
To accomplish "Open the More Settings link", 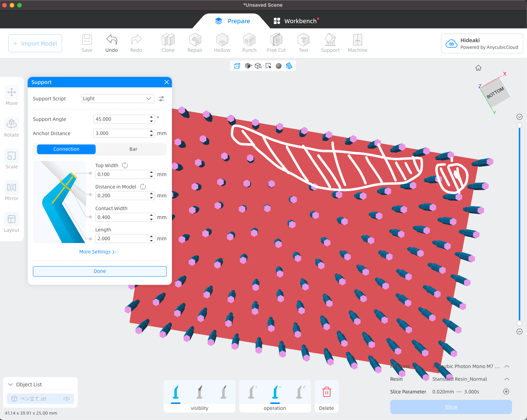I will [99, 252].
